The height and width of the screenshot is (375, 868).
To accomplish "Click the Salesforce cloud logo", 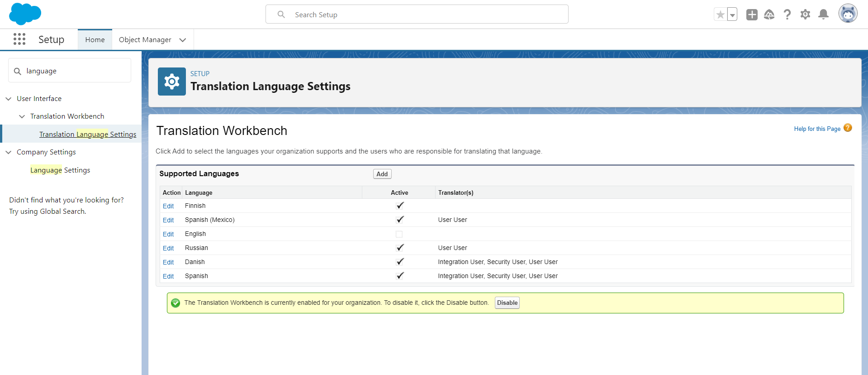I will [x=25, y=14].
